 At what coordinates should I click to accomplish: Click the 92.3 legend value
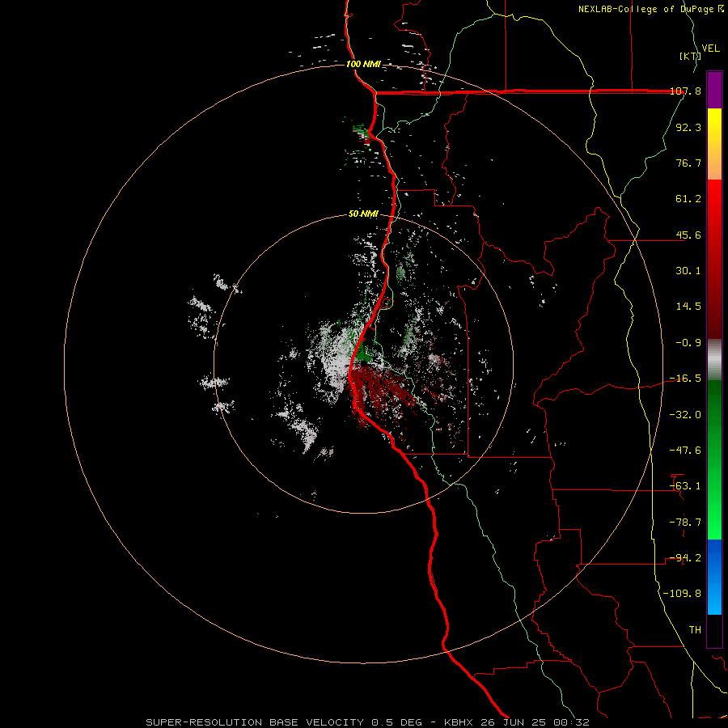tap(688, 127)
